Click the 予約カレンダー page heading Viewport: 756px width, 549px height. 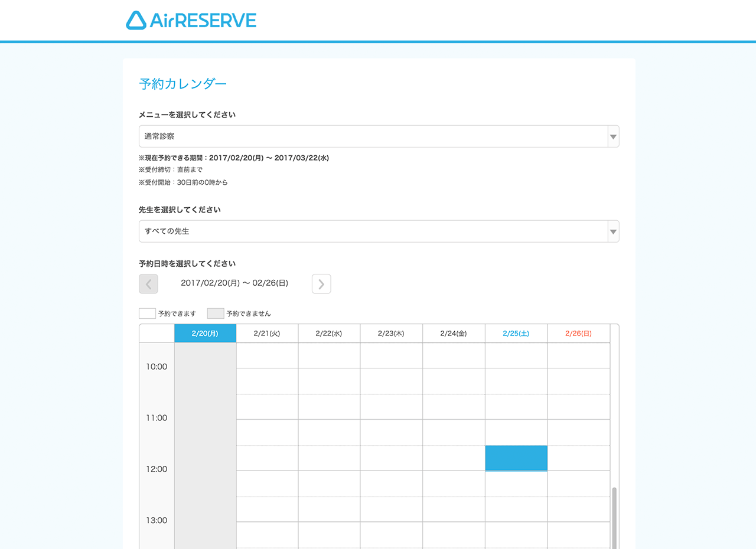click(183, 84)
